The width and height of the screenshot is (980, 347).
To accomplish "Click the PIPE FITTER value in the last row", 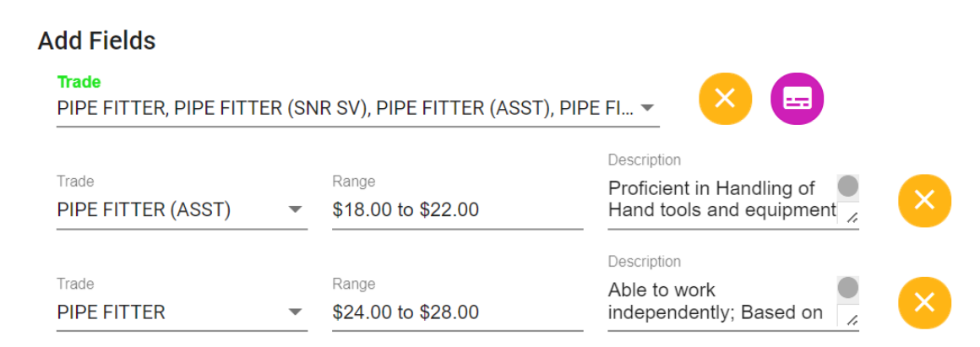I will coord(111,312).
